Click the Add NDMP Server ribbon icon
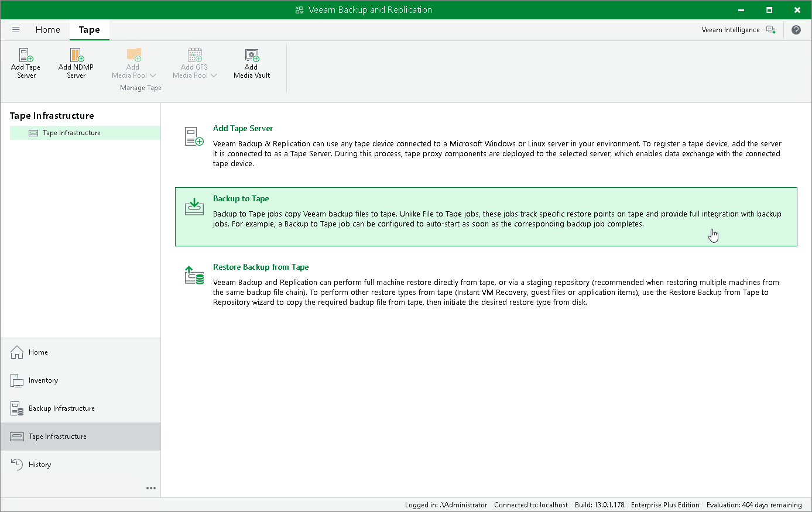The width and height of the screenshot is (812, 512). point(77,55)
